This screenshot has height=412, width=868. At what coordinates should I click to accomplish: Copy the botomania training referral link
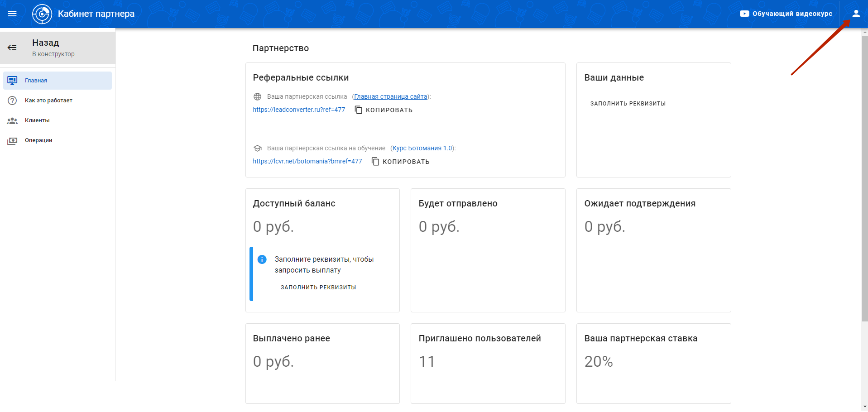(x=400, y=162)
